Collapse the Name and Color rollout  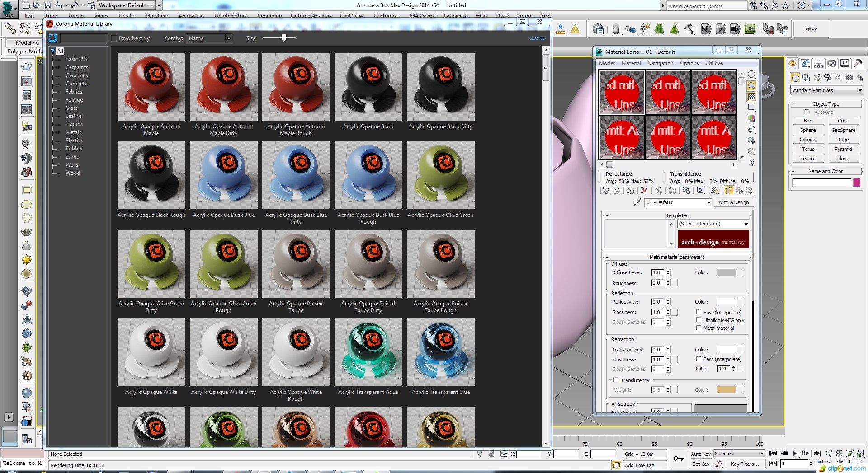pos(793,171)
